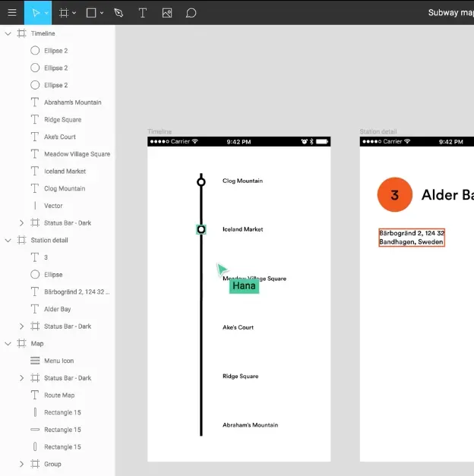Viewport: 474px width, 476px height.
Task: Click the Bärbogränd address text box
Action: 412,238
